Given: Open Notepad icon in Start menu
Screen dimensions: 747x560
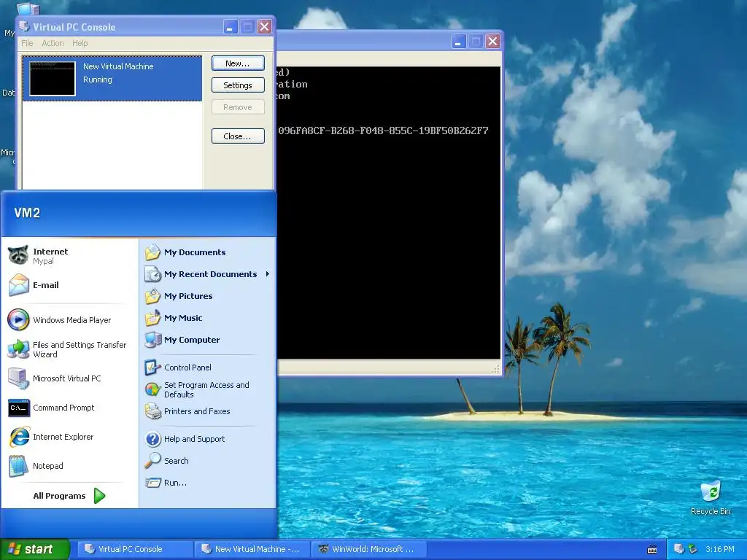Looking at the screenshot, I should click(x=18, y=466).
